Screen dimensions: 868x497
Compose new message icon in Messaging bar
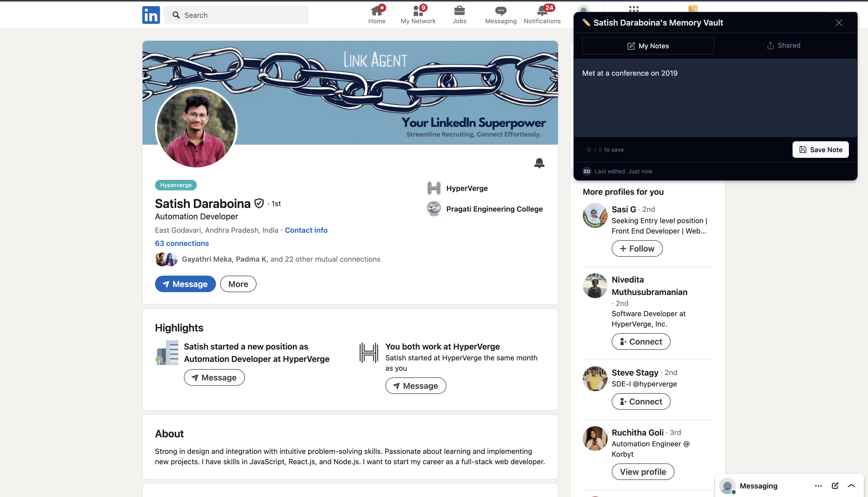tap(835, 486)
